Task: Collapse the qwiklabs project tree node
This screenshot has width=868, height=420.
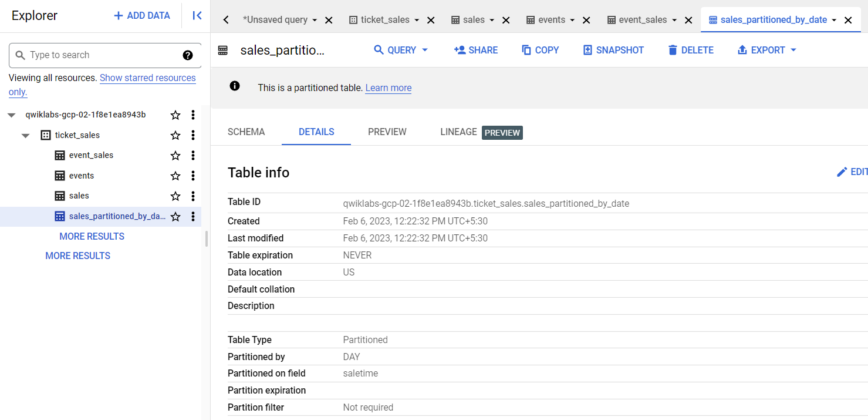Action: pyautogui.click(x=12, y=115)
